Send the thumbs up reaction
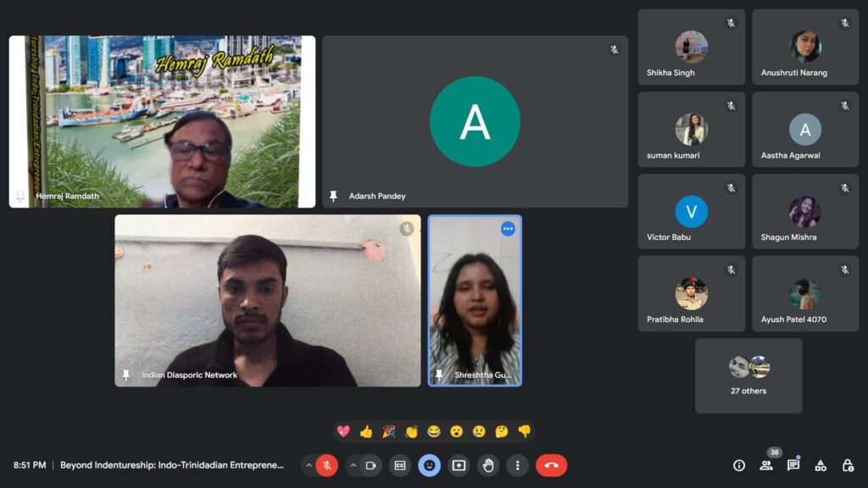868x488 pixels. pos(366,431)
